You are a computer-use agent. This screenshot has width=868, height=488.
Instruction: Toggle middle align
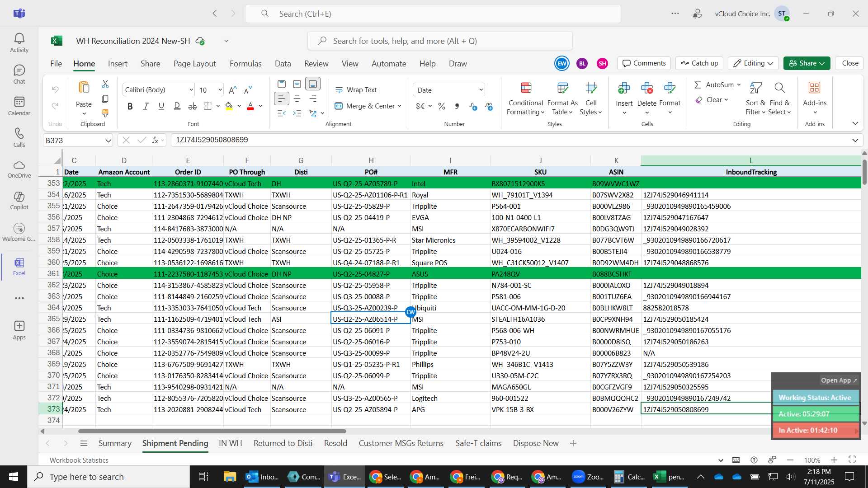pos(297,84)
